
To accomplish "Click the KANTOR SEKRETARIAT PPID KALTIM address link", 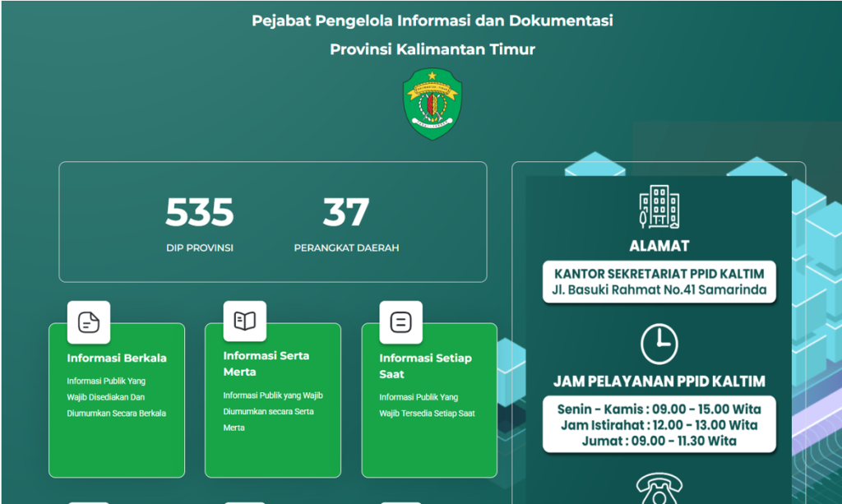I will click(x=659, y=272).
